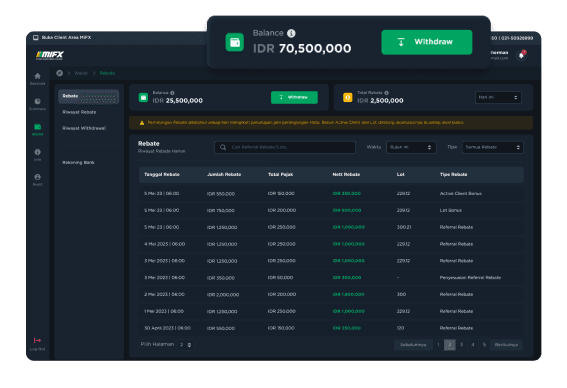Click the 1 Mei 2023 date cell
Screen dimensions: 567x388
(x=164, y=311)
